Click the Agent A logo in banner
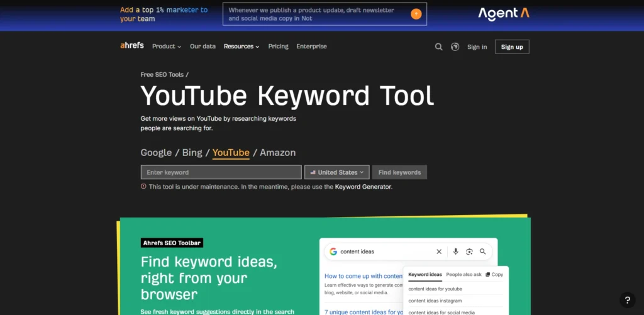The image size is (644, 315). (x=504, y=14)
